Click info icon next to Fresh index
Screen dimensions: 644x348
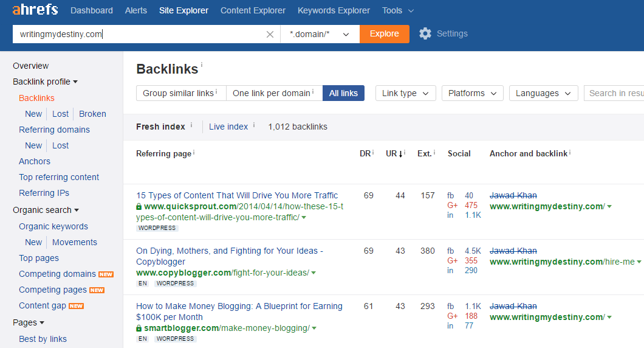click(x=191, y=125)
